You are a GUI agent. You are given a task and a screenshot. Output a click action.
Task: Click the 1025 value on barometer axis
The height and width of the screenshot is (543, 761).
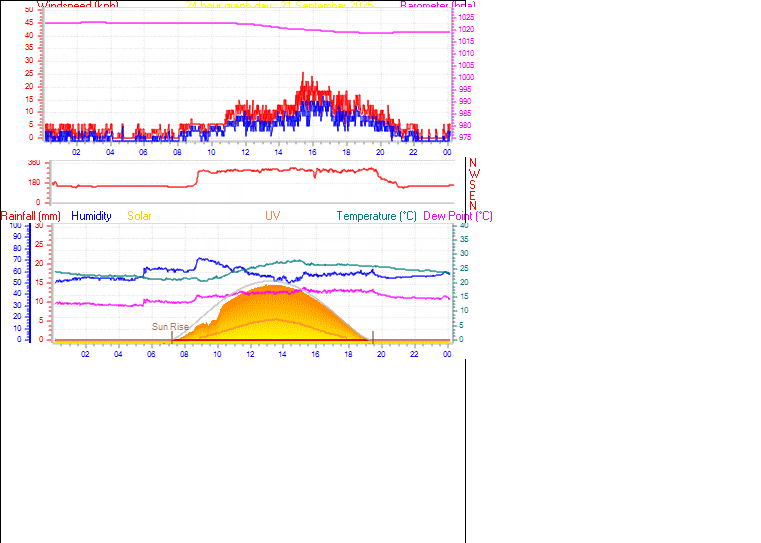(465, 19)
